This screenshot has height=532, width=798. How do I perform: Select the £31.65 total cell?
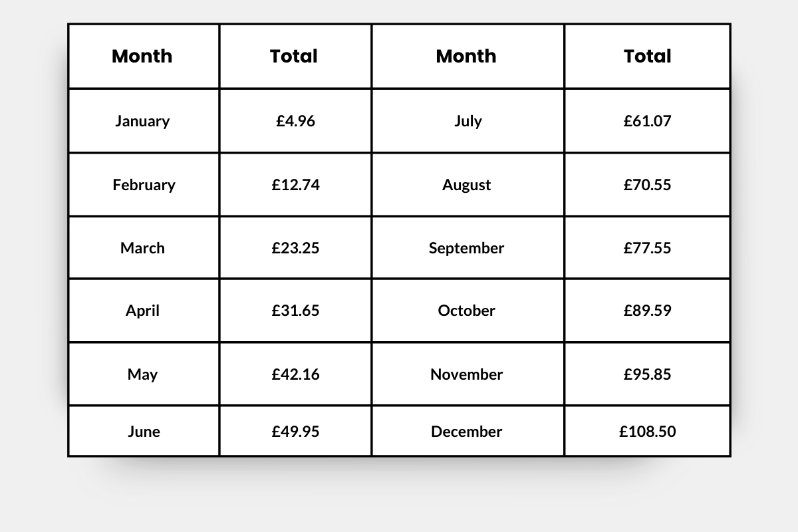click(x=295, y=311)
